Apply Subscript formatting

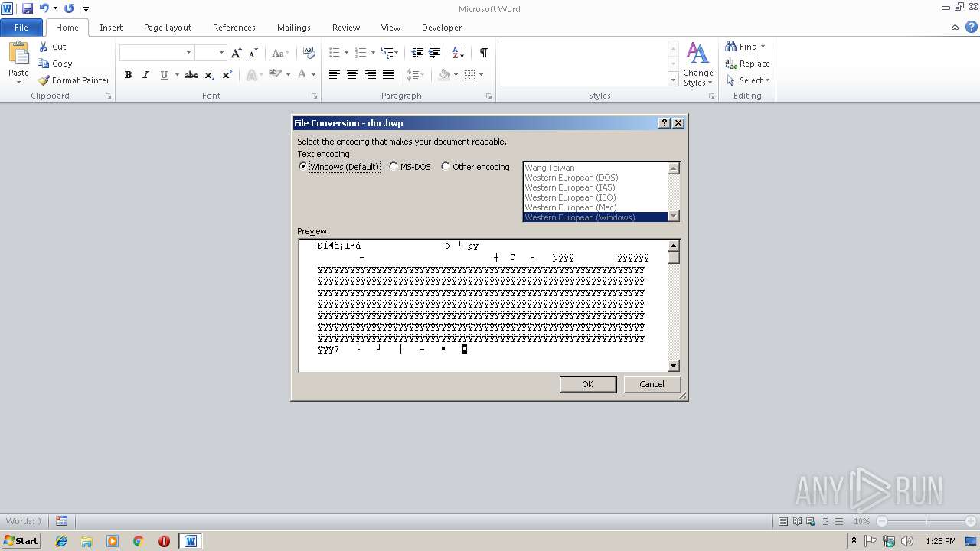coord(210,75)
